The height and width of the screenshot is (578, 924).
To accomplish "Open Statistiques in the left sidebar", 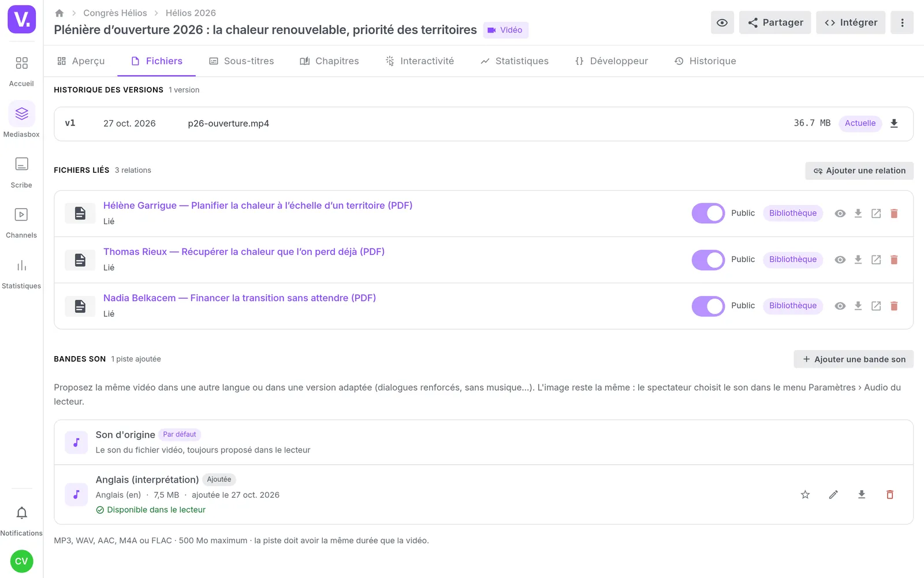I will pyautogui.click(x=21, y=273).
